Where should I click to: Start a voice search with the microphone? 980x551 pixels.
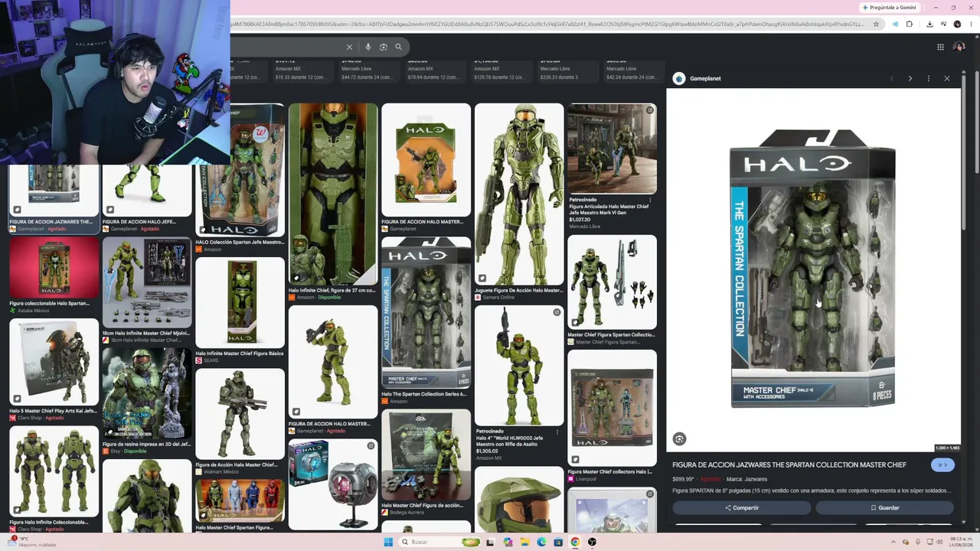coord(368,47)
